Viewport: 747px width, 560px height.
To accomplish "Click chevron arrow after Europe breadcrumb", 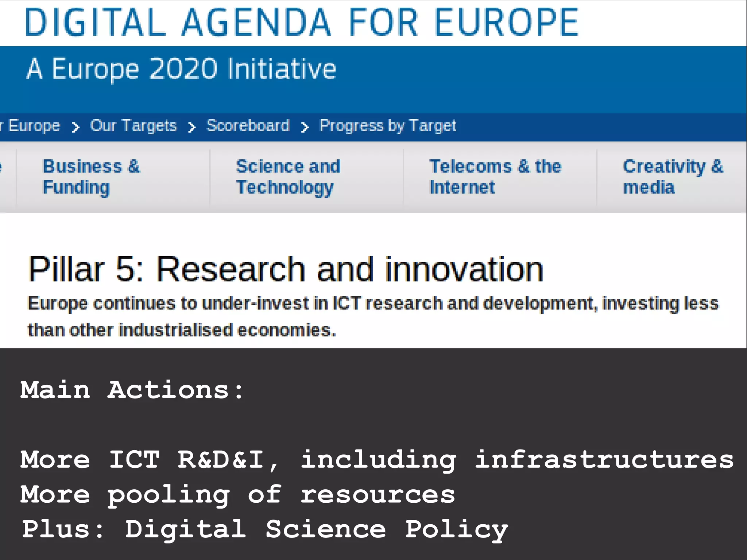I will pos(76,127).
